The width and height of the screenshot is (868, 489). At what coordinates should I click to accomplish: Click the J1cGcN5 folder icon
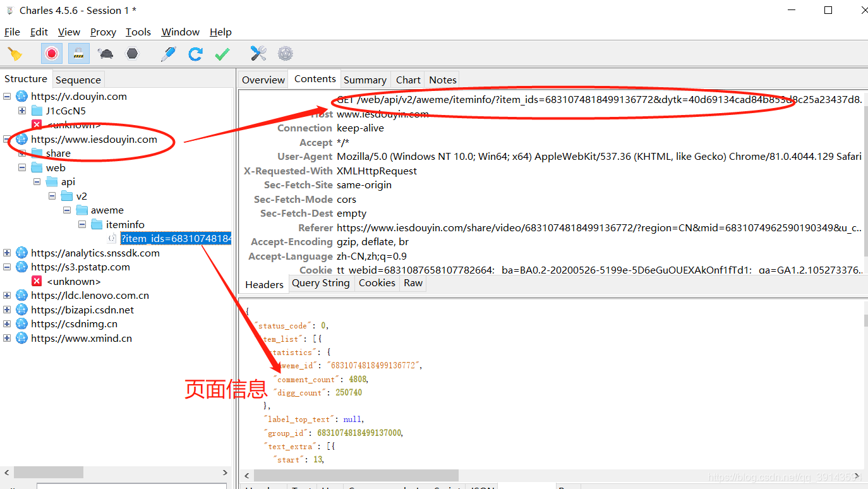(37, 111)
